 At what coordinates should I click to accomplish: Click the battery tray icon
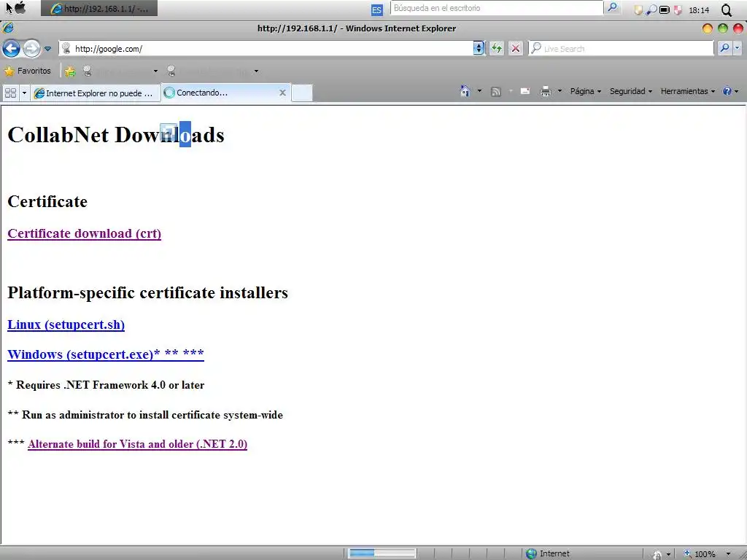pyautogui.click(x=665, y=9)
